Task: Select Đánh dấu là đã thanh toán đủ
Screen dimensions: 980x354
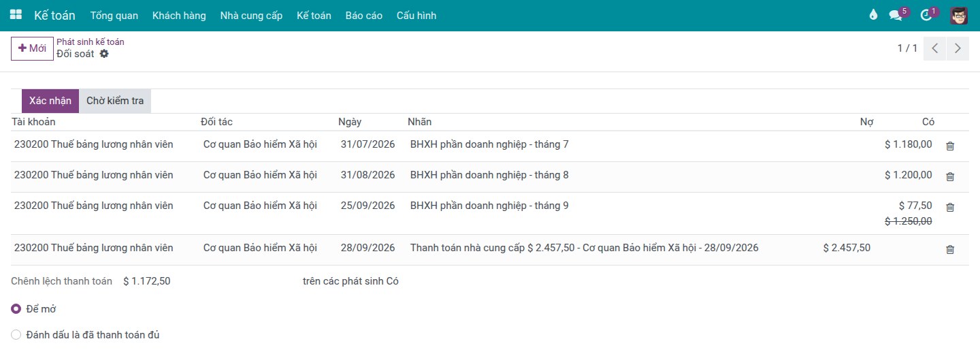Action: point(16,335)
